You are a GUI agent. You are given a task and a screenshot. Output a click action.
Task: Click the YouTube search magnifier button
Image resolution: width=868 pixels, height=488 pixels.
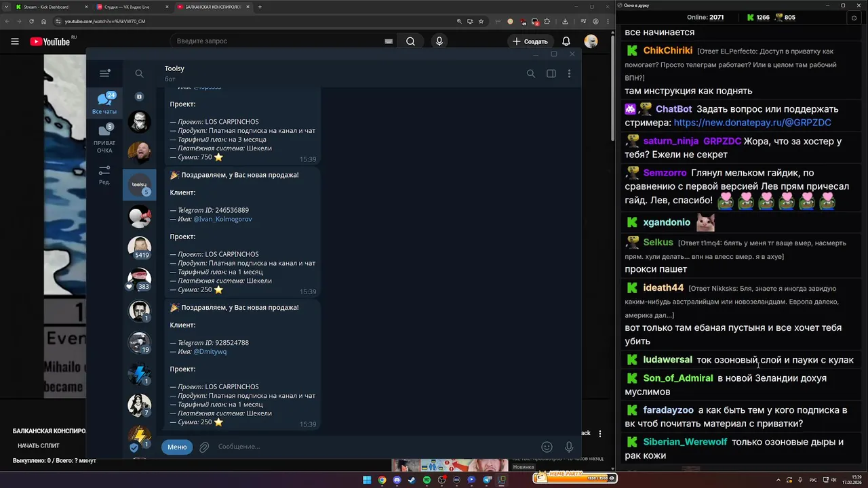(410, 41)
